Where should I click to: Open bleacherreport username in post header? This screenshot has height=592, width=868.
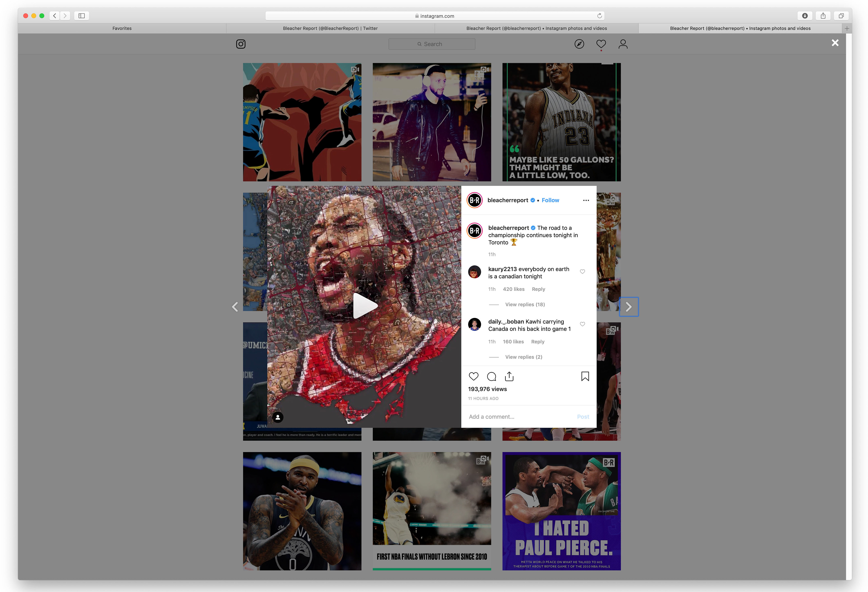(508, 200)
